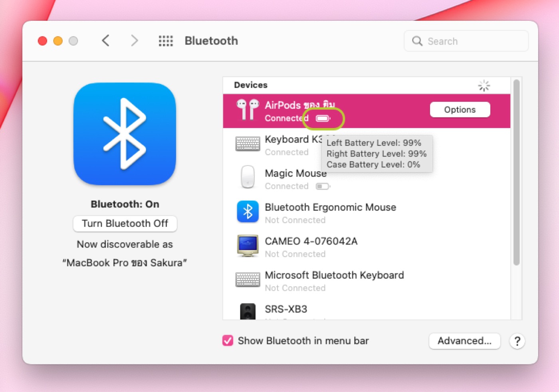The width and height of the screenshot is (559, 392).
Task: Uncheck Show Bluetooth in menu bar
Action: (228, 341)
